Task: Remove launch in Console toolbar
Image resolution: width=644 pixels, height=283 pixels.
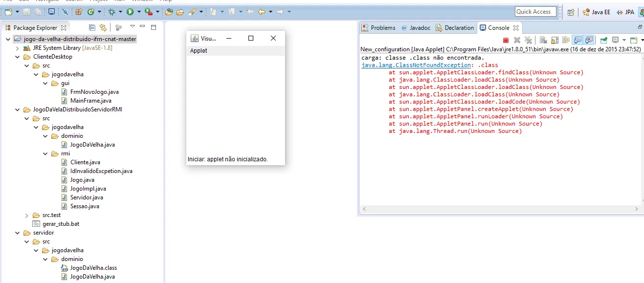Action: (x=517, y=40)
